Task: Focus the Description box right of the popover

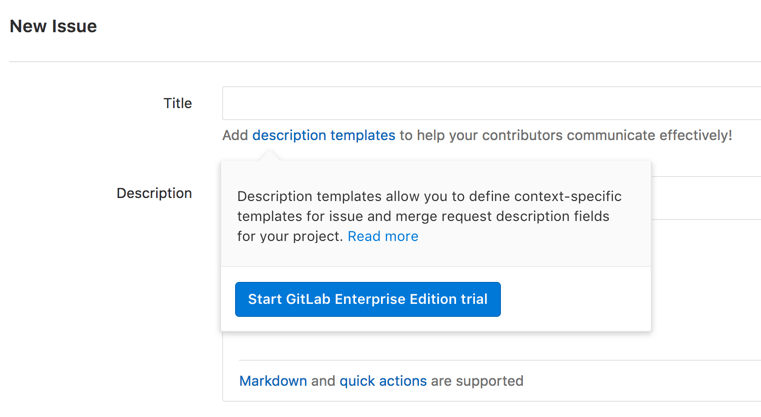Action: [705, 198]
